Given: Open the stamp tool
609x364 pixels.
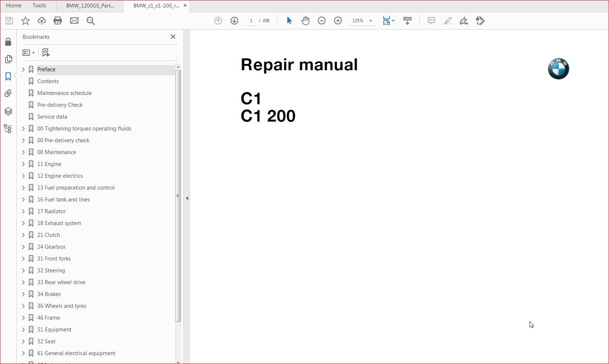Looking at the screenshot, I should 480,21.
